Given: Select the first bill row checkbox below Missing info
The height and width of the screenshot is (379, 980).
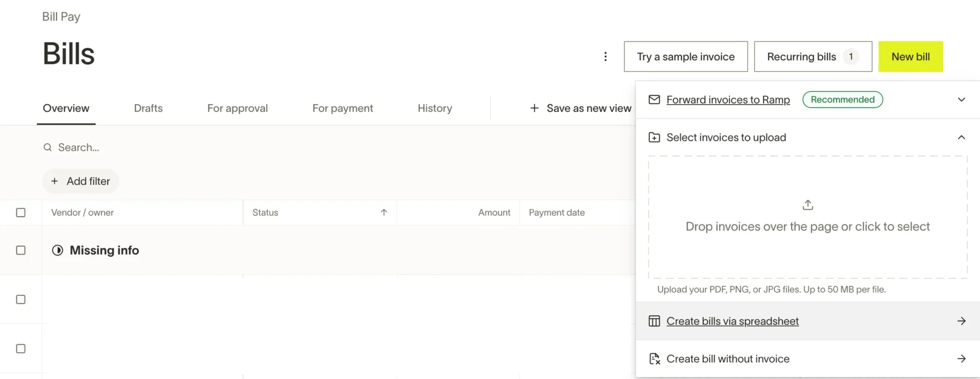Looking at the screenshot, I should (21, 300).
